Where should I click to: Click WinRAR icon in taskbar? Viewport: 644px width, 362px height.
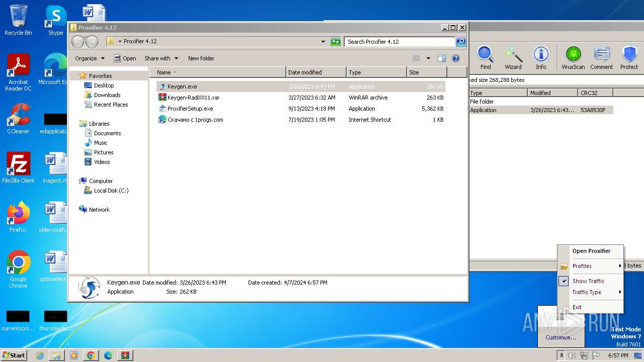125,355
